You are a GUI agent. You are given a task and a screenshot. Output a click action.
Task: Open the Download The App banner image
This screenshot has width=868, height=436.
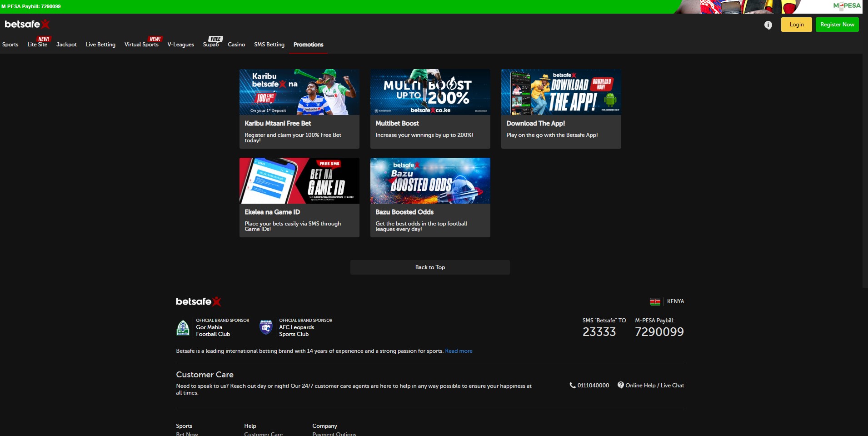coord(561,92)
